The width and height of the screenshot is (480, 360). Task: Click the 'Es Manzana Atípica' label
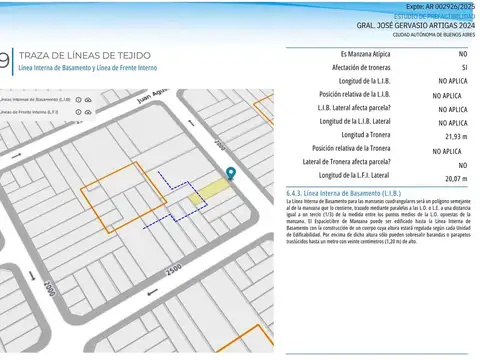[x=365, y=54]
